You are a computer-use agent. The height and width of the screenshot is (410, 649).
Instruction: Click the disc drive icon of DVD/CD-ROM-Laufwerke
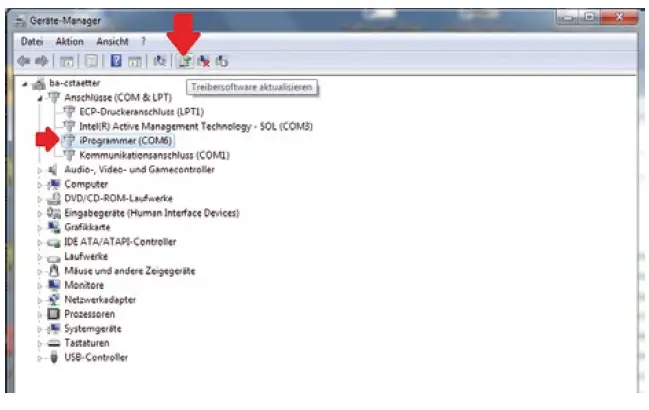click(x=53, y=199)
